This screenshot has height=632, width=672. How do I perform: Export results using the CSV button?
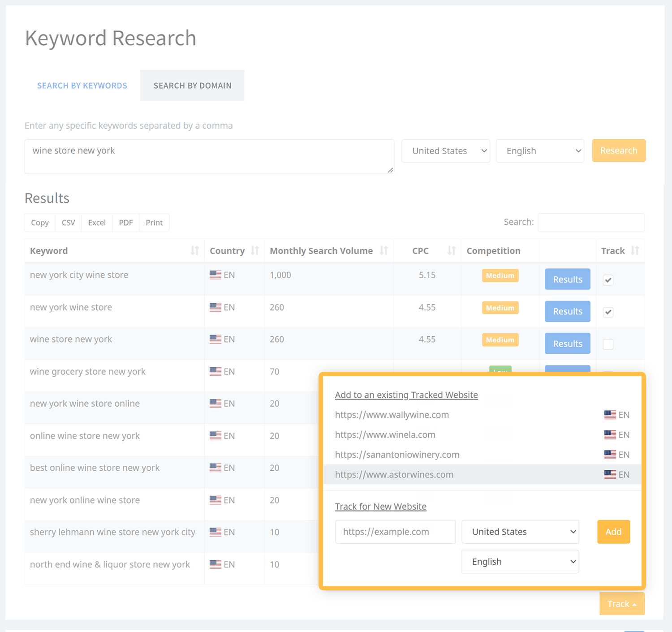(x=68, y=223)
